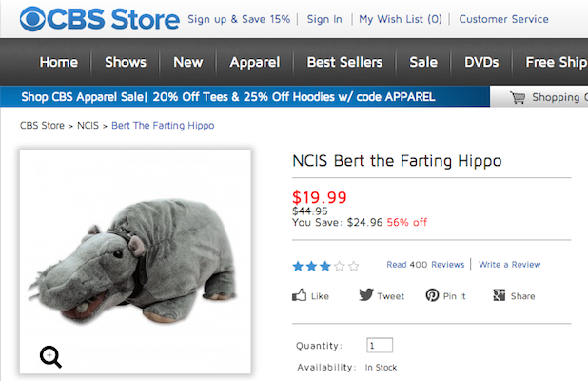Click the three-star rating stars

pos(325,266)
